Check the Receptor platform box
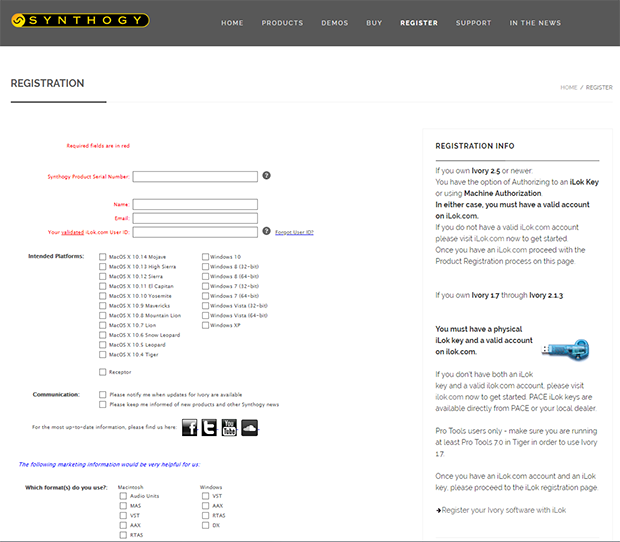This screenshot has height=542, width=620. click(103, 372)
